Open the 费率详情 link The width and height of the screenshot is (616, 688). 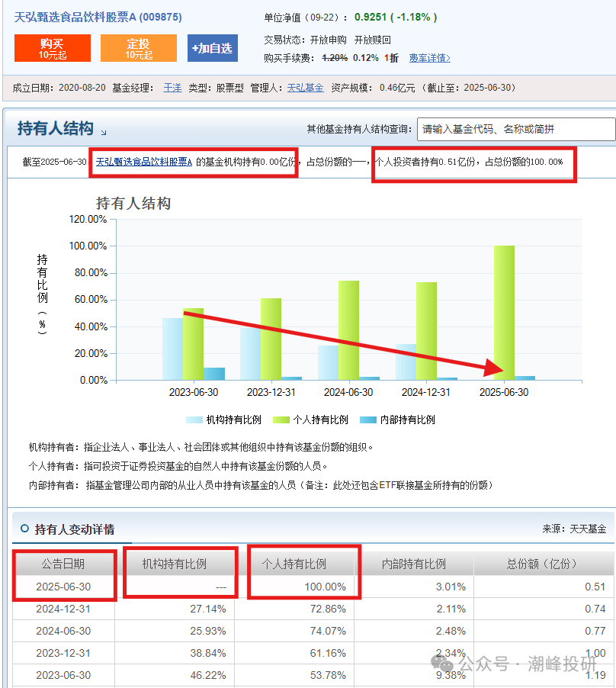(x=430, y=58)
